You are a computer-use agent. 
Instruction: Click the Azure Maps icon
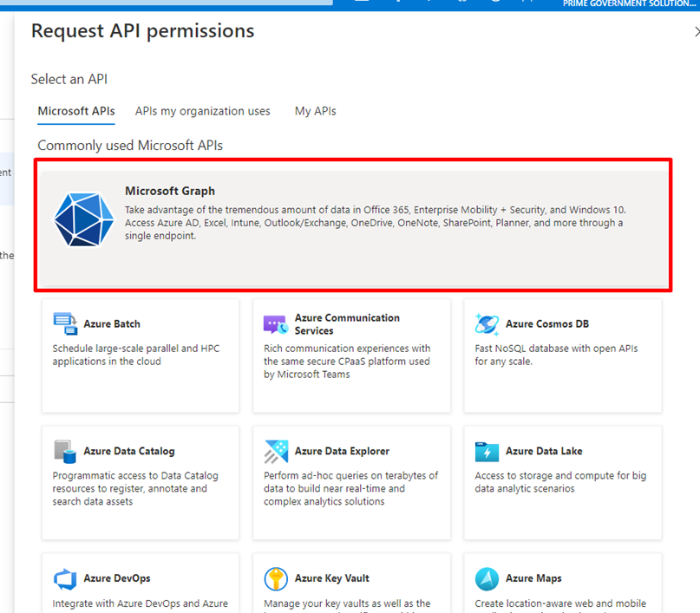tap(487, 578)
